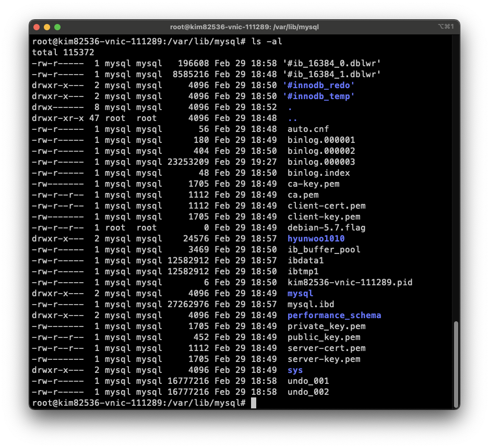Click the 'ls -al' command text
489x448 pixels.
click(267, 42)
